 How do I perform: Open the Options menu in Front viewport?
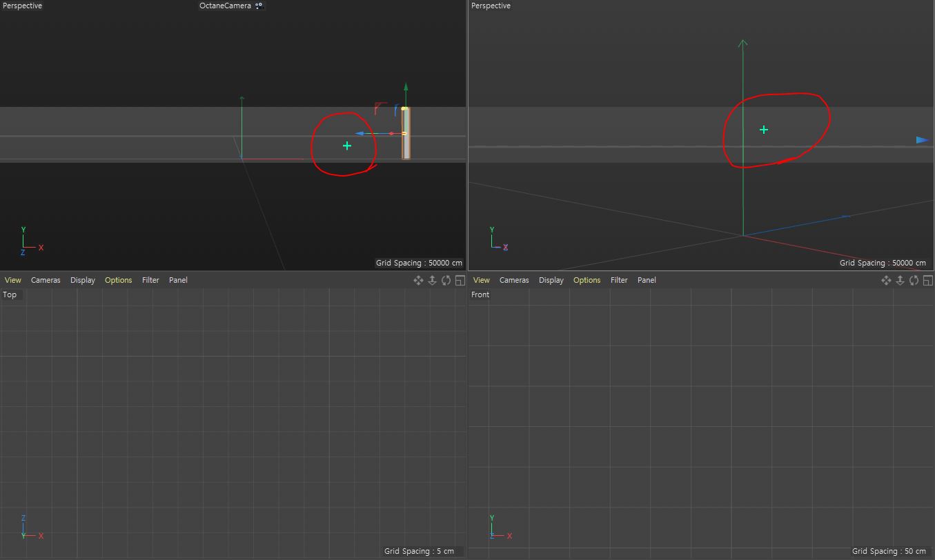587,280
